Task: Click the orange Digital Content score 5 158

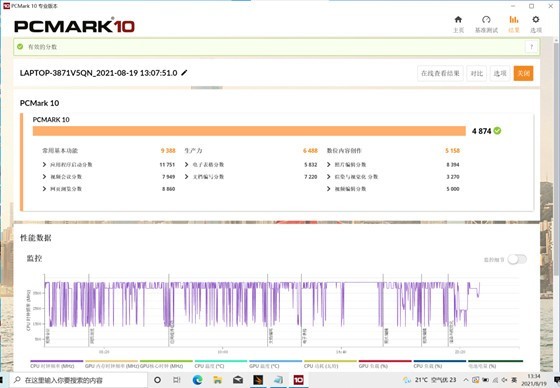Action: pyautogui.click(x=452, y=151)
